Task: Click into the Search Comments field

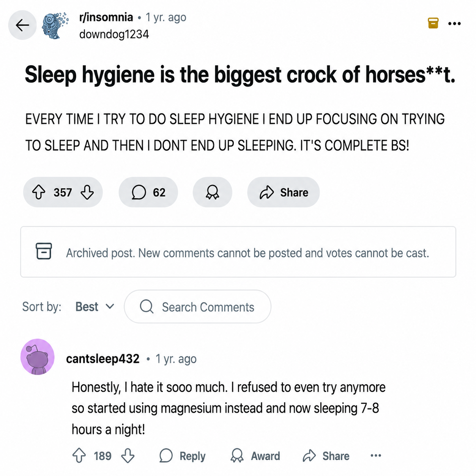Action: (x=197, y=307)
